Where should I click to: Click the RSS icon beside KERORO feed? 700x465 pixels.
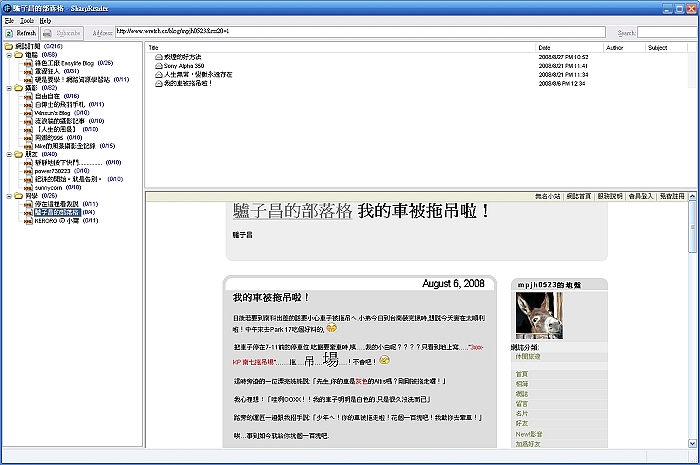[x=28, y=221]
